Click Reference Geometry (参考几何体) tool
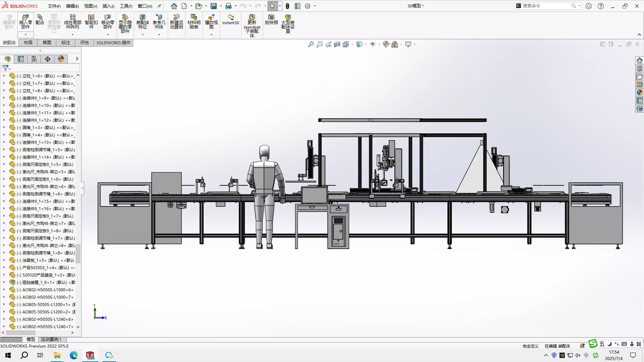The width and height of the screenshot is (644, 362). point(159,22)
